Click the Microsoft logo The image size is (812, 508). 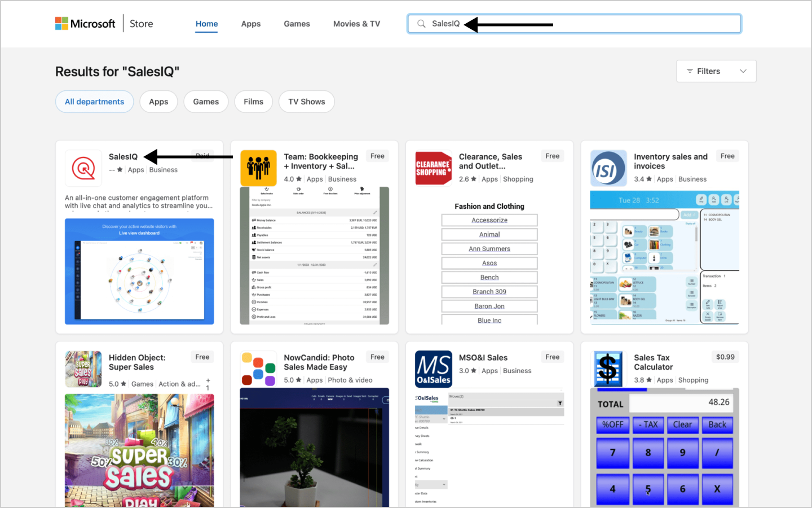85,24
